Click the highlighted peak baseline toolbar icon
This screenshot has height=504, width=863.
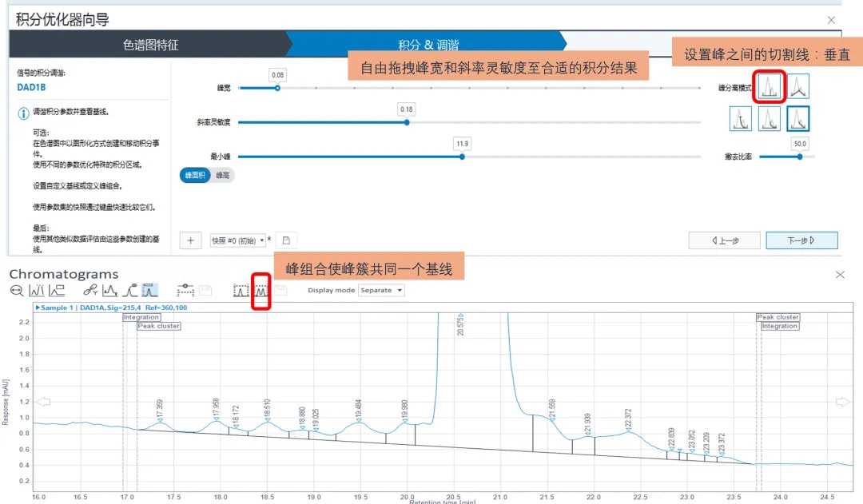pos(150,291)
